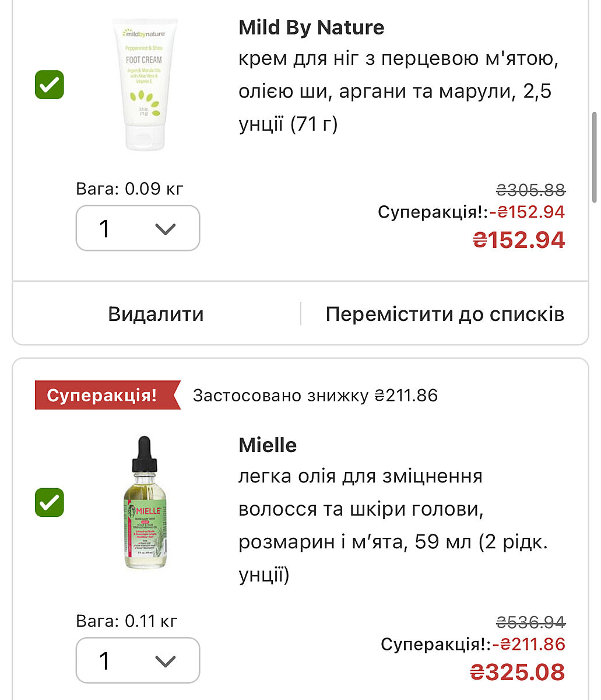The height and width of the screenshot is (700, 601).
Task: Uncheck the Mielle hair oil checkbox
Action: (50, 503)
